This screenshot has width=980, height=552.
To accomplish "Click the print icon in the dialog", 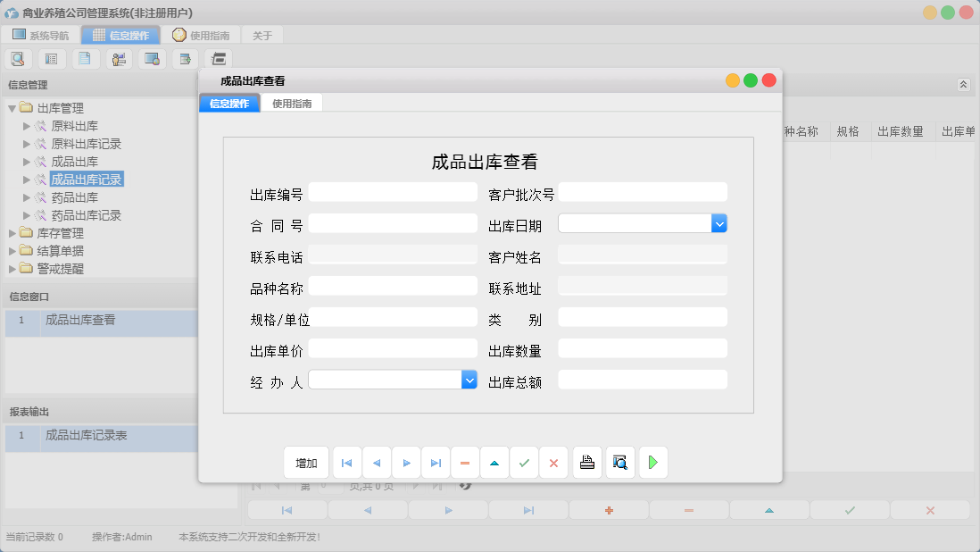I will point(586,462).
